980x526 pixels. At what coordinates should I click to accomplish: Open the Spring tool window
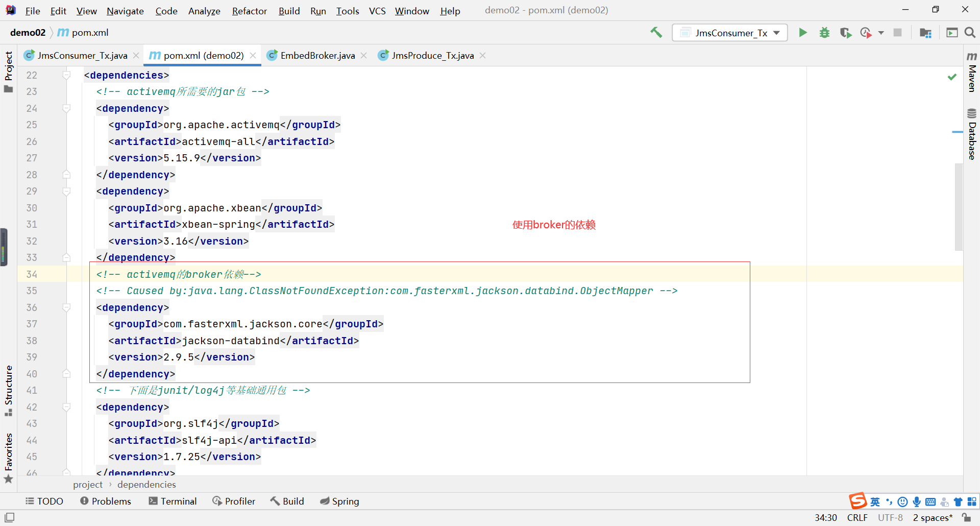(339, 501)
